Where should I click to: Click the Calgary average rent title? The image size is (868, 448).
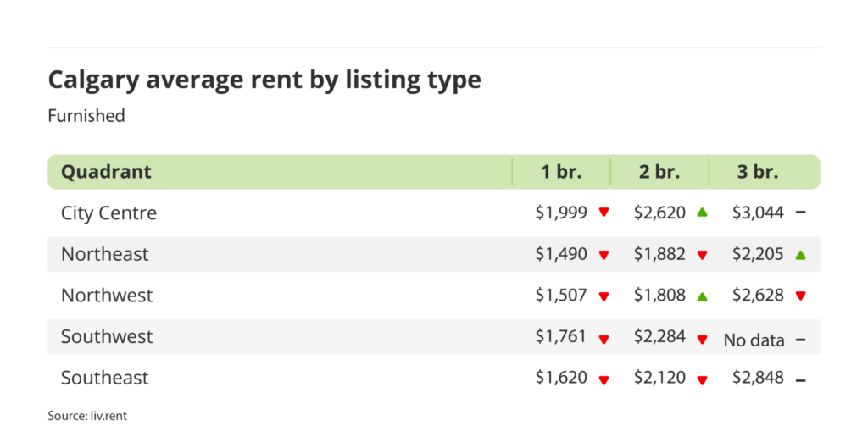click(x=264, y=80)
